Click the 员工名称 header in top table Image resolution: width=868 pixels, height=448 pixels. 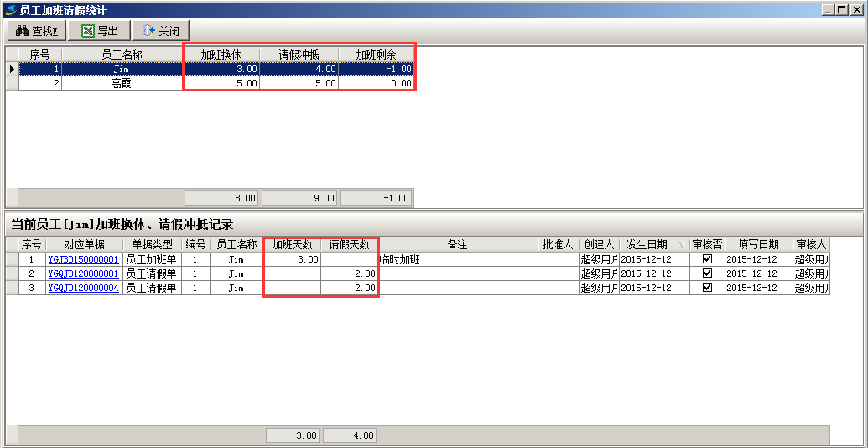pyautogui.click(x=122, y=55)
